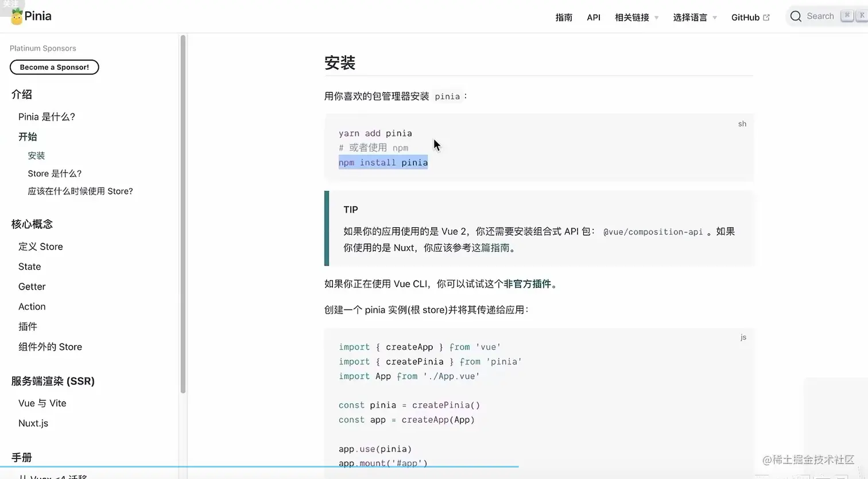Open 应该在什么时候使用 Store? sidebar item

[x=80, y=191]
